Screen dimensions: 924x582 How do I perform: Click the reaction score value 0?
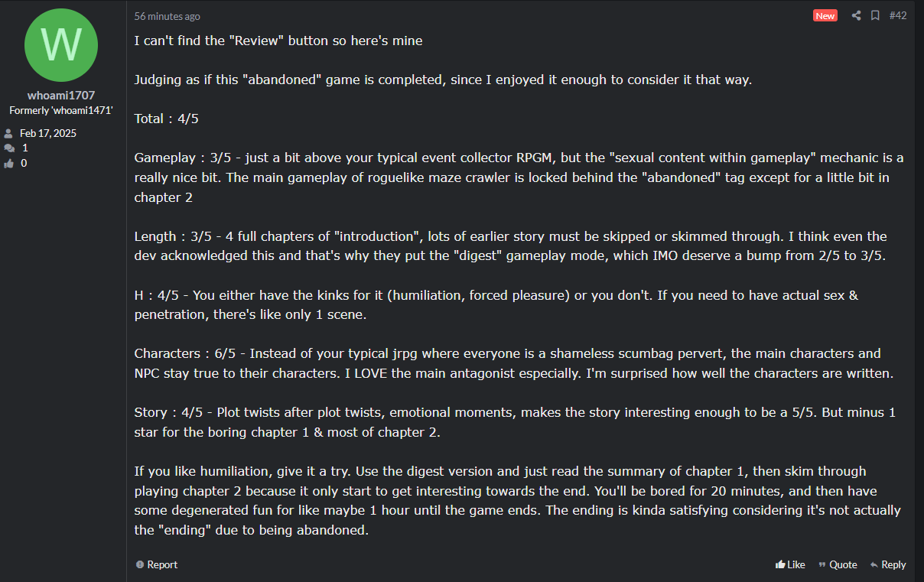coord(24,163)
